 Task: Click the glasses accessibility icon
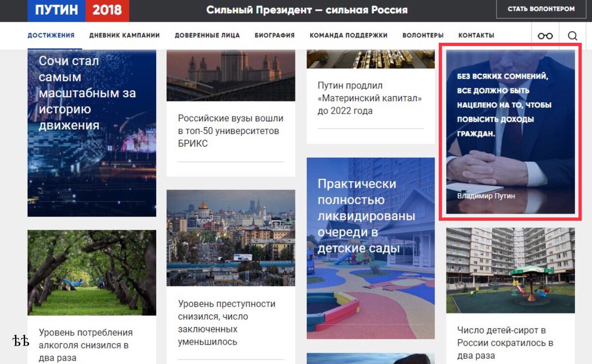point(545,36)
